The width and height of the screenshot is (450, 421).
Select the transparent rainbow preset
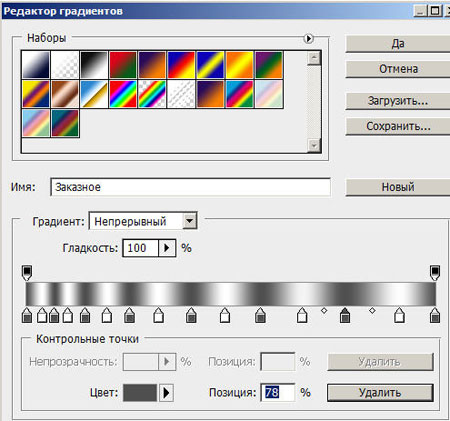coord(152,94)
